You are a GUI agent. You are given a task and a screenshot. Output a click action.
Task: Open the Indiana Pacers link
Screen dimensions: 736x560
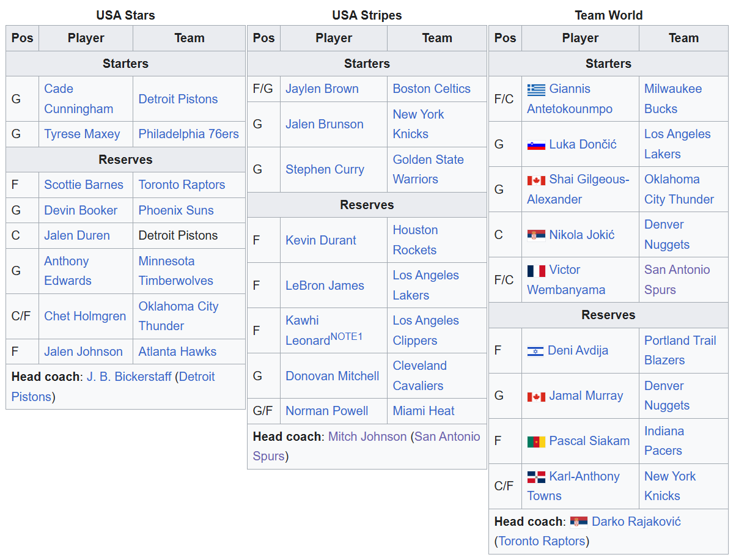pyautogui.click(x=664, y=441)
